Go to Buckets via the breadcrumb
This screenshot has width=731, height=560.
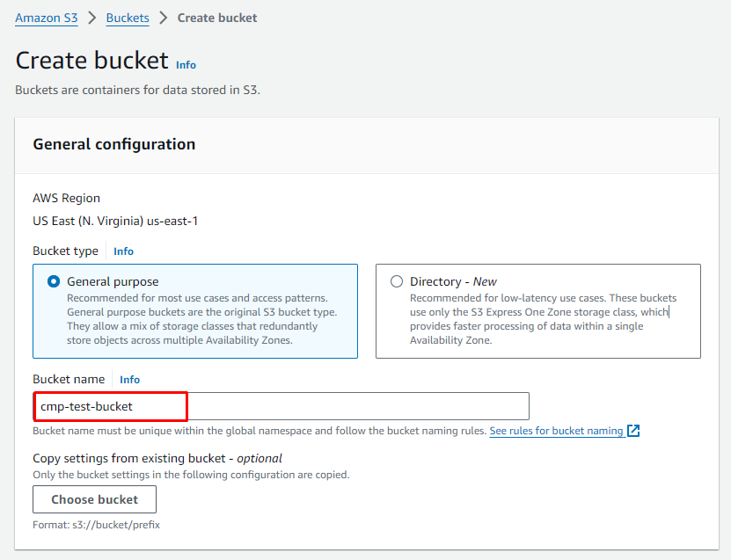tap(128, 18)
